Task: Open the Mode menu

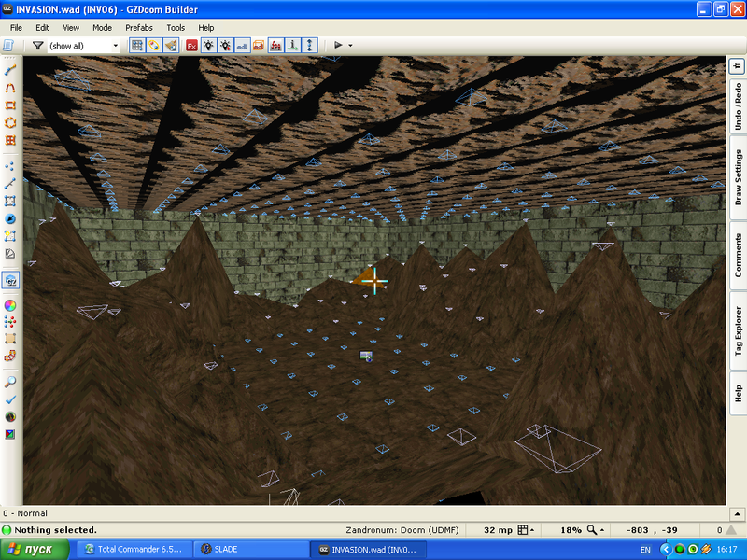Action: click(102, 28)
